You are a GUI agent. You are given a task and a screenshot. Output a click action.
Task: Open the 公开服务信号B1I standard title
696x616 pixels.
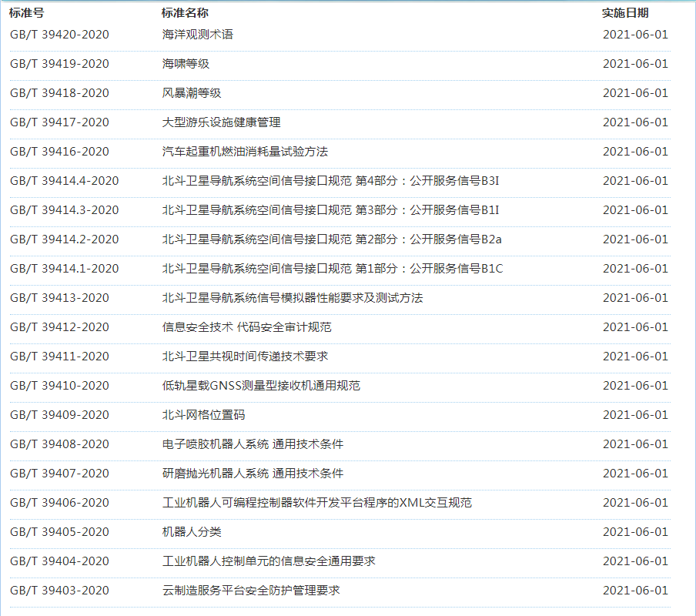coord(331,210)
